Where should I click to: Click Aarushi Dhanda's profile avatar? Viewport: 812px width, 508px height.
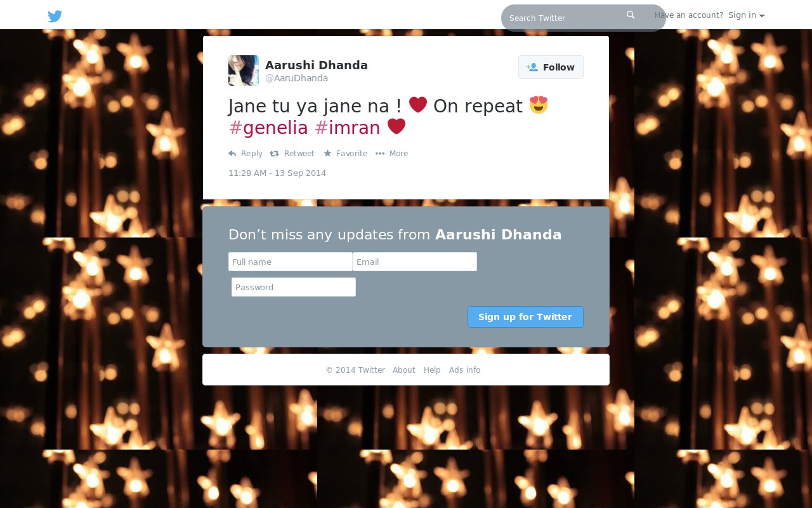(x=244, y=70)
